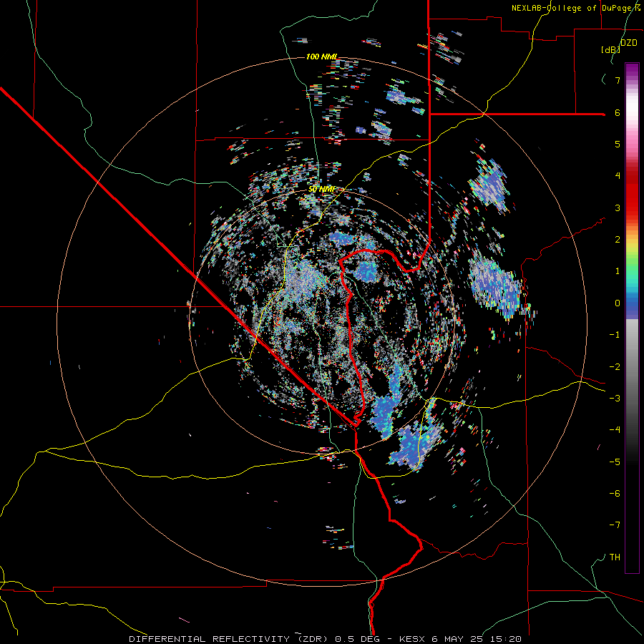Click the TH threshold label on legend
Viewport: 644px width, 644px height.
point(615,557)
